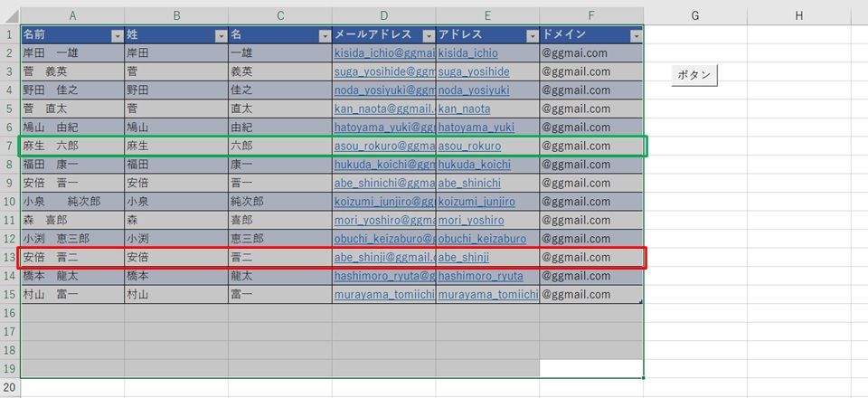Open the メールアドレス column filter dropdown
The image size is (868, 398).
pyautogui.click(x=429, y=36)
